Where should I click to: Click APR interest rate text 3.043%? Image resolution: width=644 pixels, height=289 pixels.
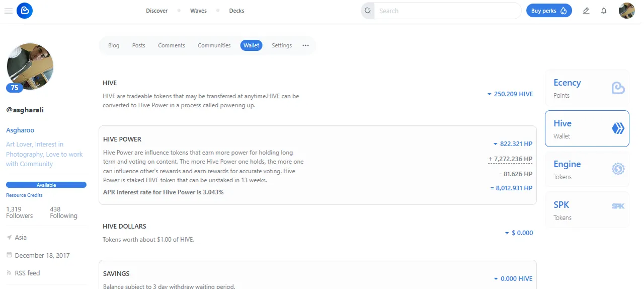pyautogui.click(x=164, y=192)
